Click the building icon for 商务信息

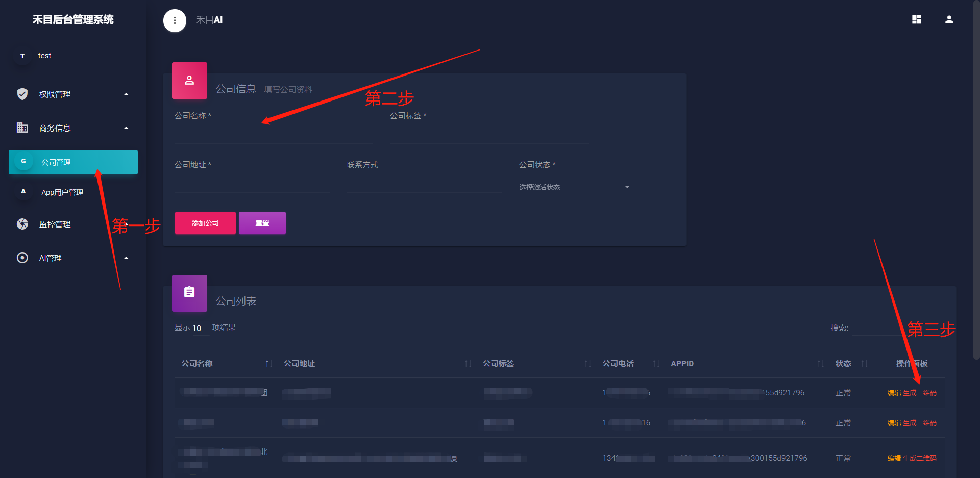click(22, 128)
